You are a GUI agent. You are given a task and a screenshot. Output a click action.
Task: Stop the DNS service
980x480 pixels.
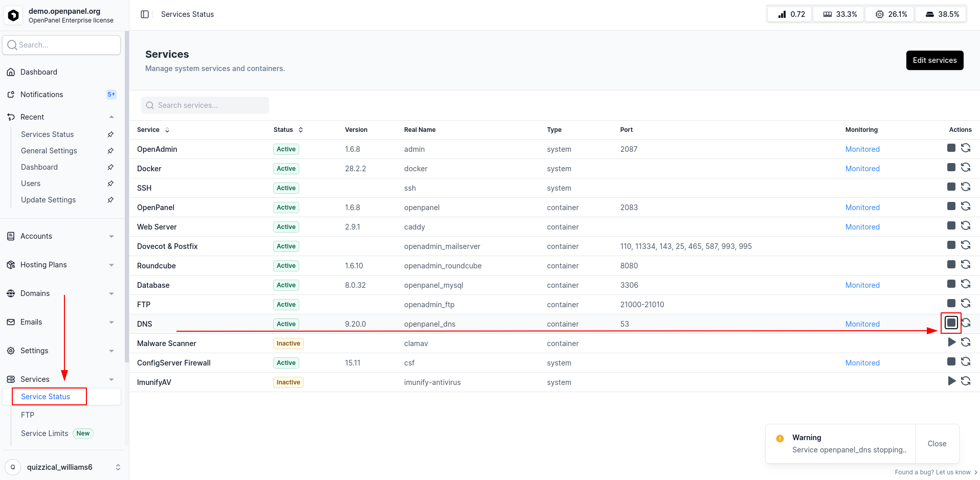[951, 323]
